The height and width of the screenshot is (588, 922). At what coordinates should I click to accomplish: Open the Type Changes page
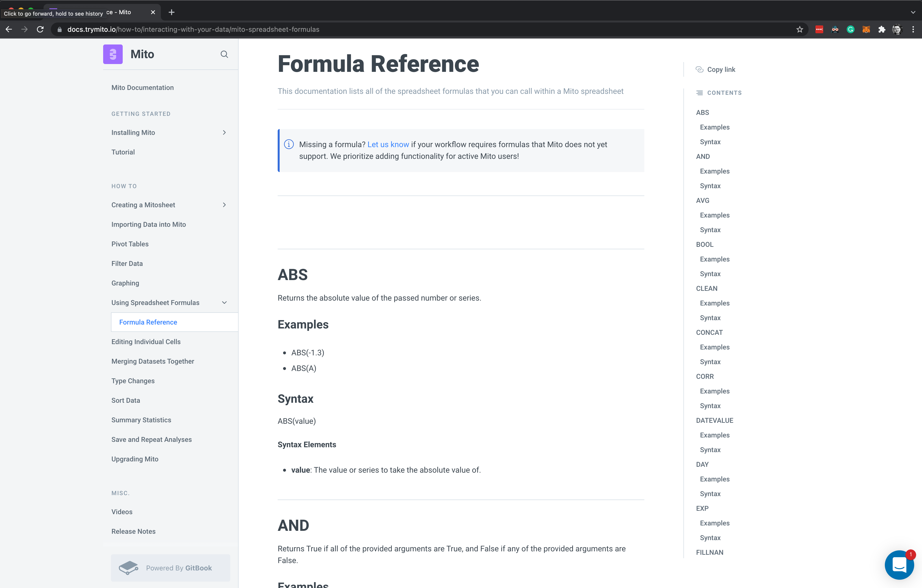(133, 381)
